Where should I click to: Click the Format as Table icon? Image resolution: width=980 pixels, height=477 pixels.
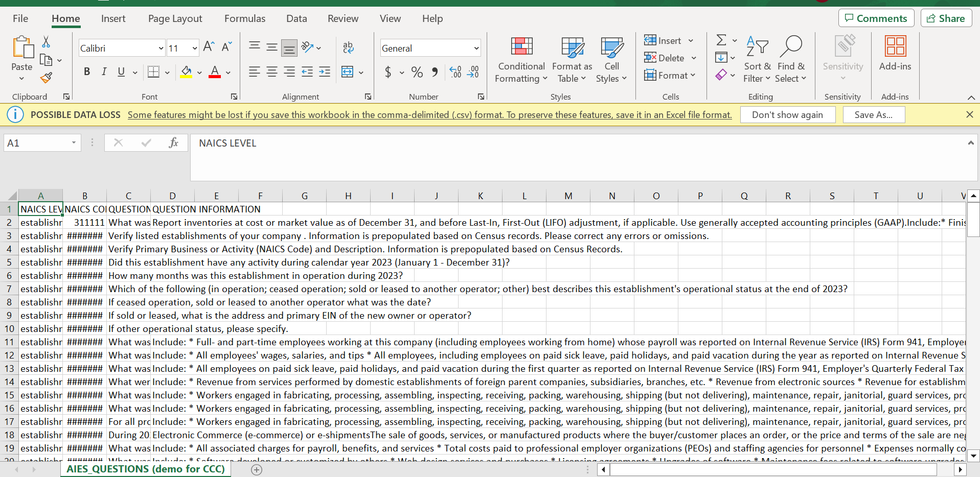(572, 48)
